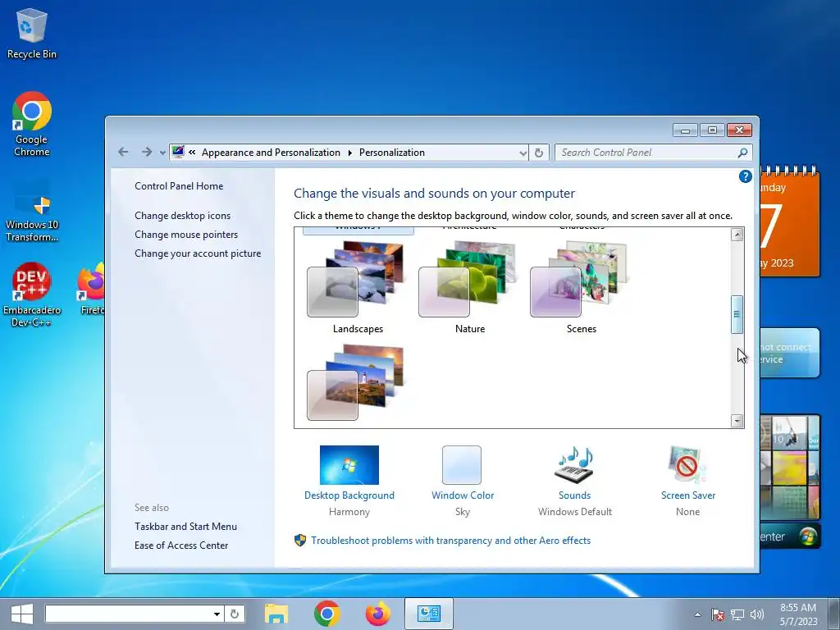The image size is (840, 630).
Task: Select the Nature theme
Action: [x=469, y=287]
